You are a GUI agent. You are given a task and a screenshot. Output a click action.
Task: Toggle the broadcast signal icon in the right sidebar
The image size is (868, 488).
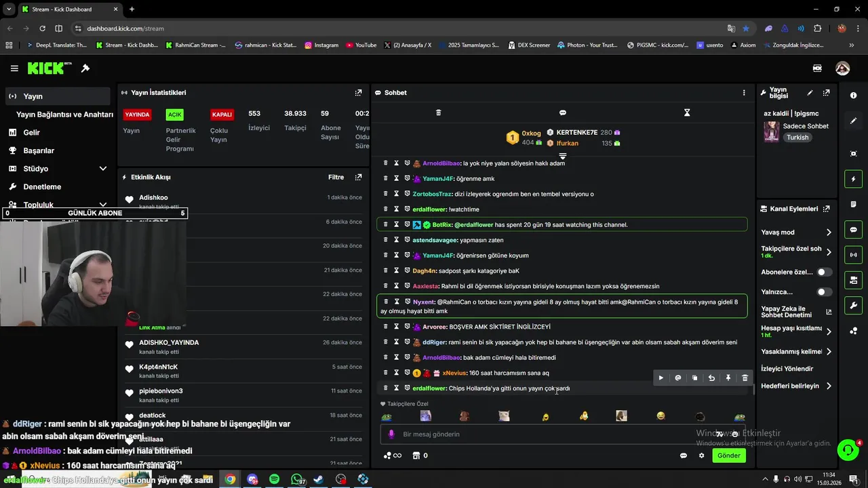853,255
